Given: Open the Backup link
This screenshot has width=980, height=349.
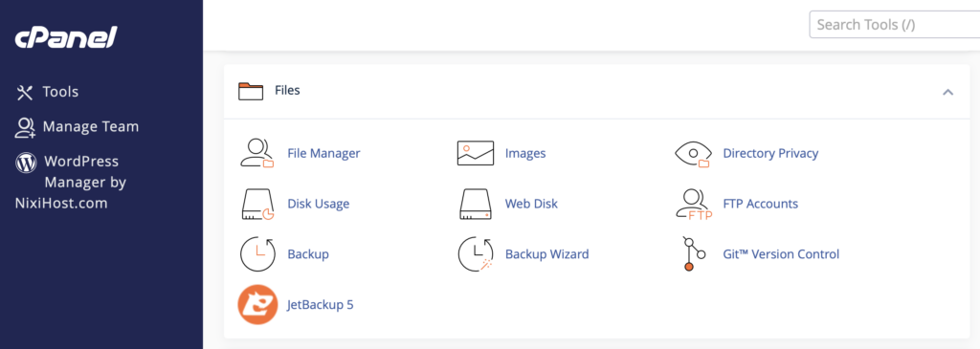Looking at the screenshot, I should [308, 254].
